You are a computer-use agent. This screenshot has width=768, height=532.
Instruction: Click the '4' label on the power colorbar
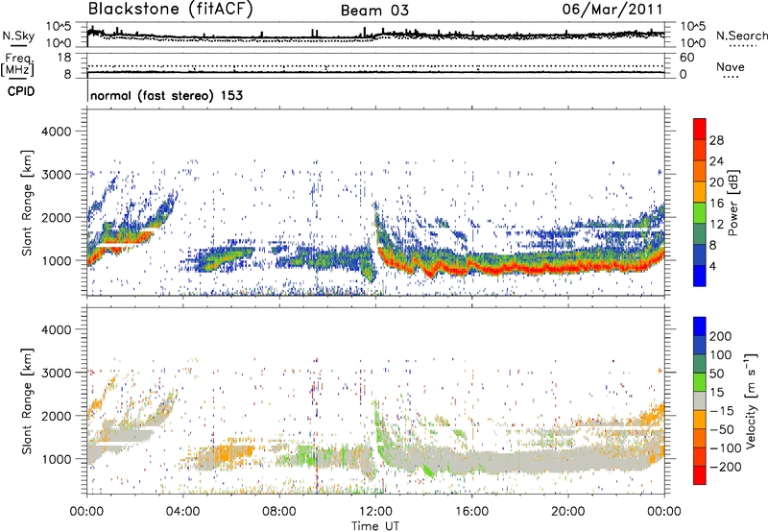point(712,266)
